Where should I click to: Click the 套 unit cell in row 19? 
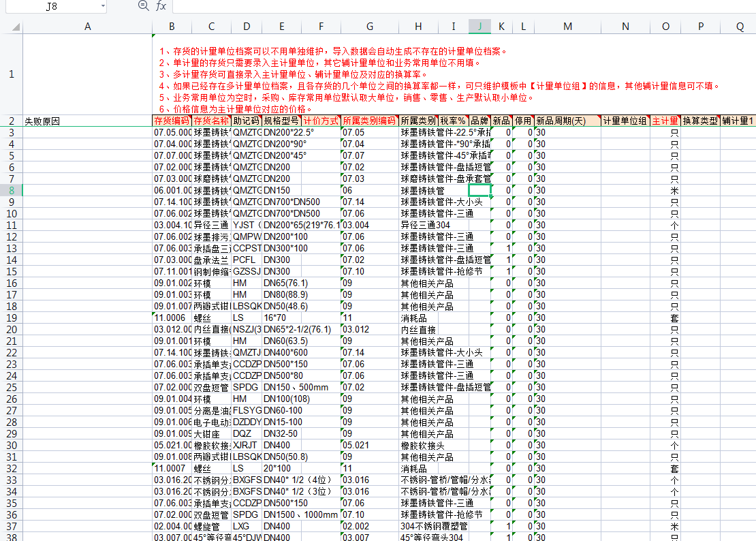(665, 318)
